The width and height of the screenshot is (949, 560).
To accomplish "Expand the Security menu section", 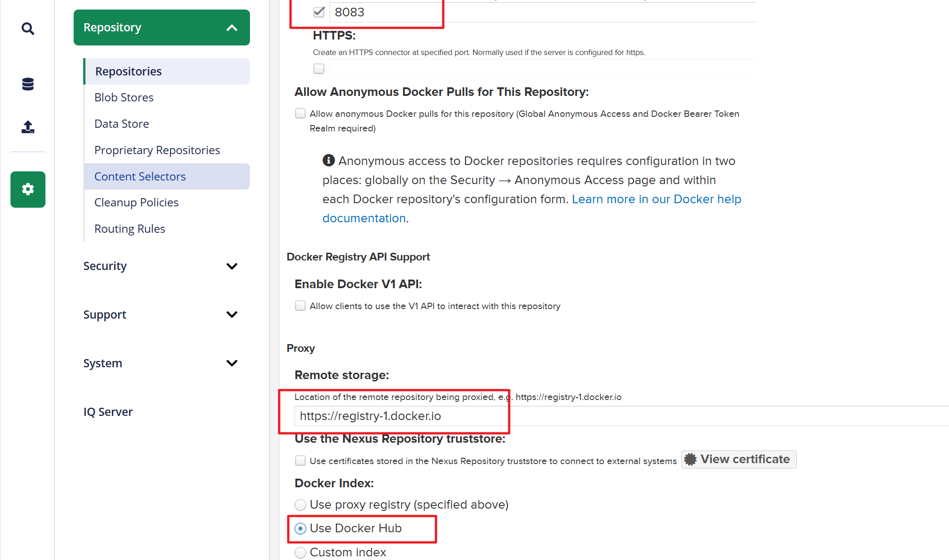I will point(232,266).
